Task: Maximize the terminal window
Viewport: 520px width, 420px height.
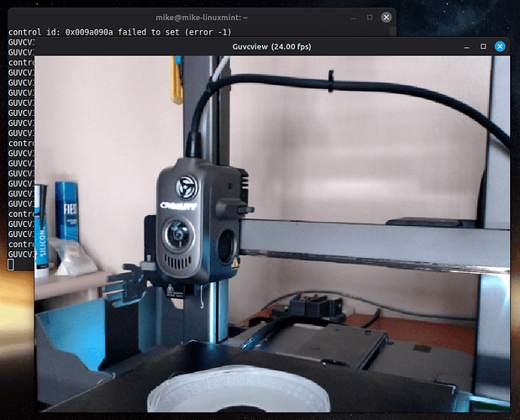Action: click(x=370, y=18)
